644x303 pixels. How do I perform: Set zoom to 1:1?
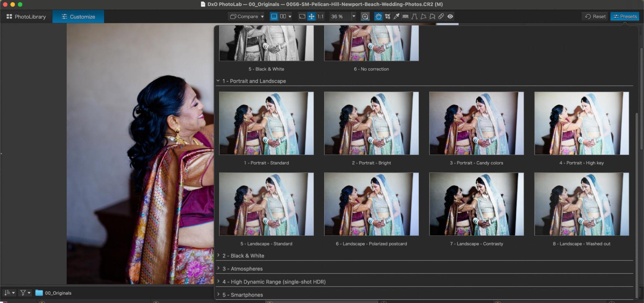320,16
